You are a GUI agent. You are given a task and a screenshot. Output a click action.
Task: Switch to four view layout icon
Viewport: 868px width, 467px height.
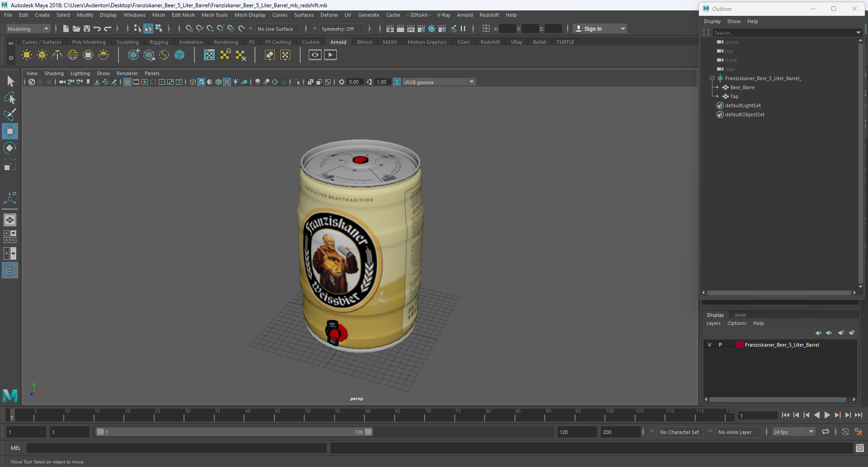pyautogui.click(x=10, y=237)
